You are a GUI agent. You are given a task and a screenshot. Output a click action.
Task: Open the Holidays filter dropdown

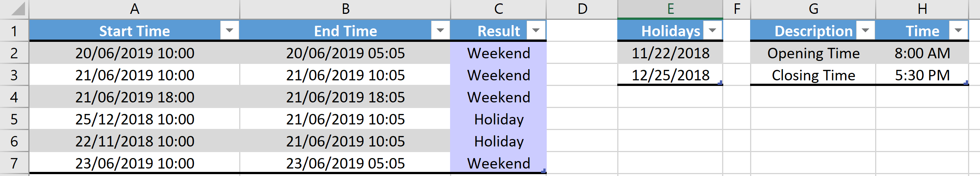712,31
